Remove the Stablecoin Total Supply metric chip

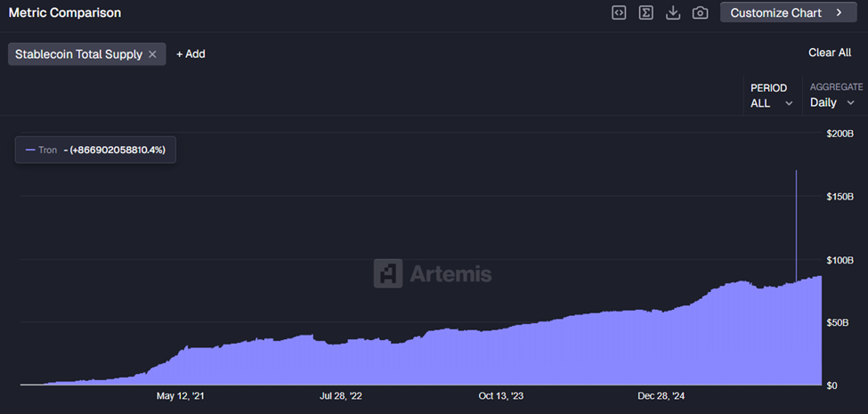152,54
